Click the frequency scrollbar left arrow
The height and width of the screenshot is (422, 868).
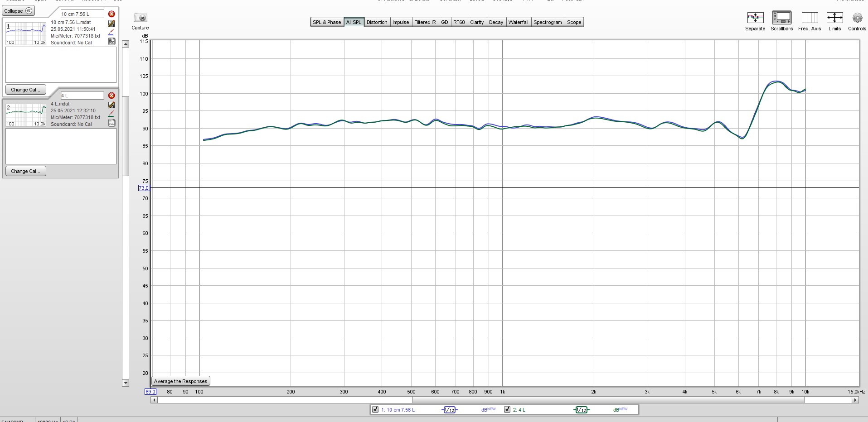[x=154, y=400]
